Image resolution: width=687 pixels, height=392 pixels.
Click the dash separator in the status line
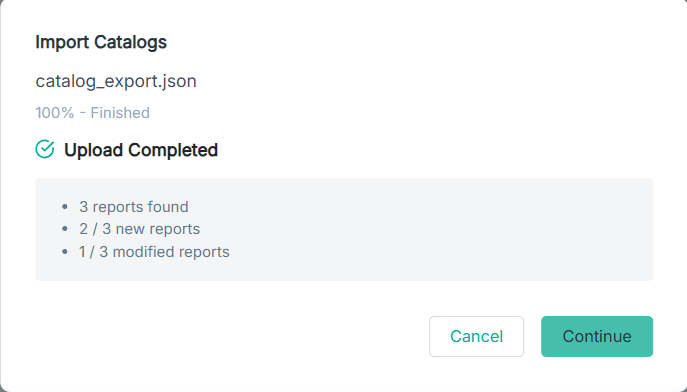pyautogui.click(x=82, y=113)
